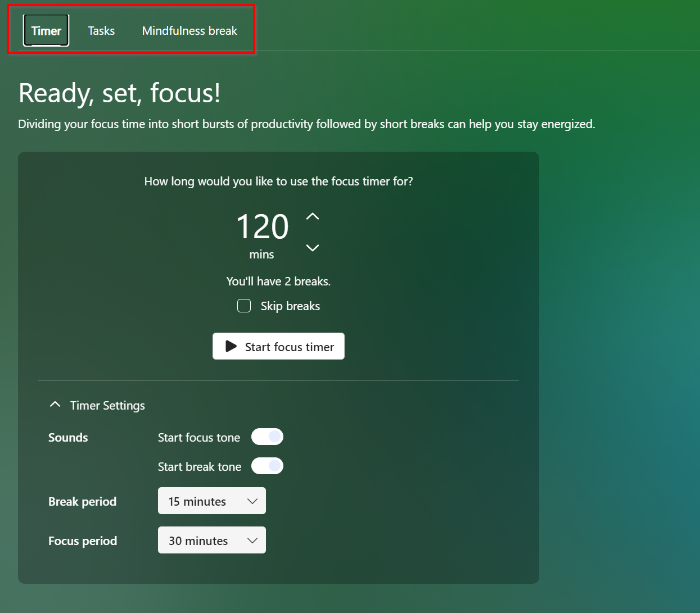
Task: Toggle off the Start break tone switch
Action: [267, 466]
